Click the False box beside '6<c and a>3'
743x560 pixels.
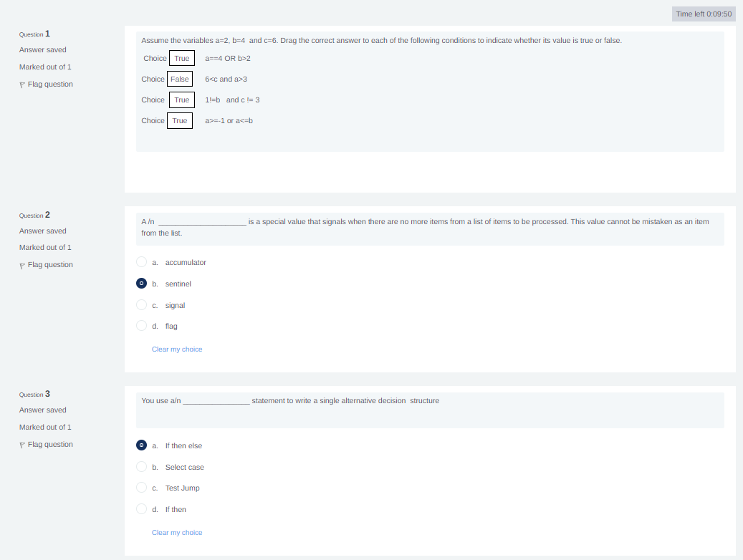(180, 79)
